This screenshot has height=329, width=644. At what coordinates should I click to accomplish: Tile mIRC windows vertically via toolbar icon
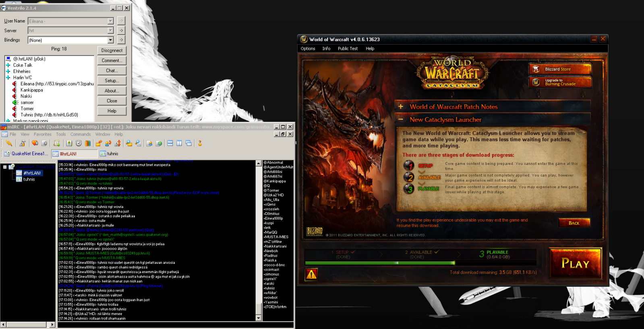tap(179, 143)
